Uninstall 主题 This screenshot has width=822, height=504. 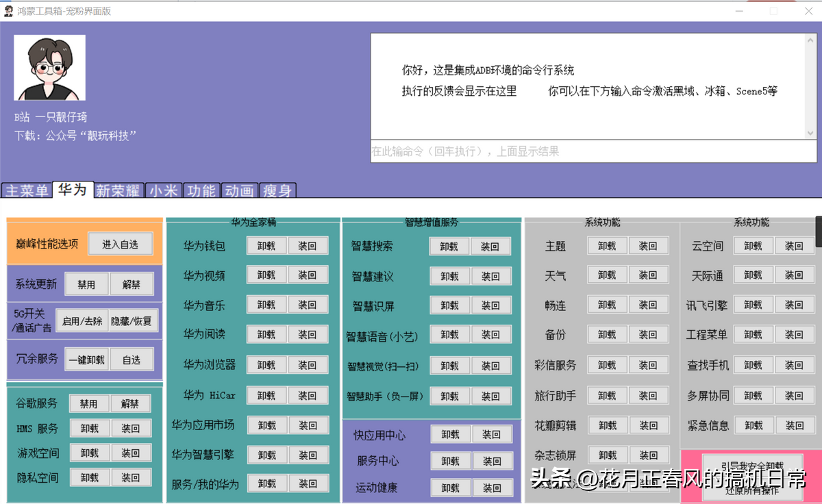point(607,245)
